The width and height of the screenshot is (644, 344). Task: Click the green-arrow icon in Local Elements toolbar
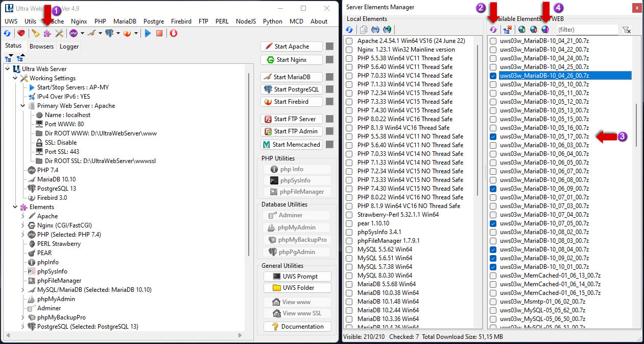point(388,30)
